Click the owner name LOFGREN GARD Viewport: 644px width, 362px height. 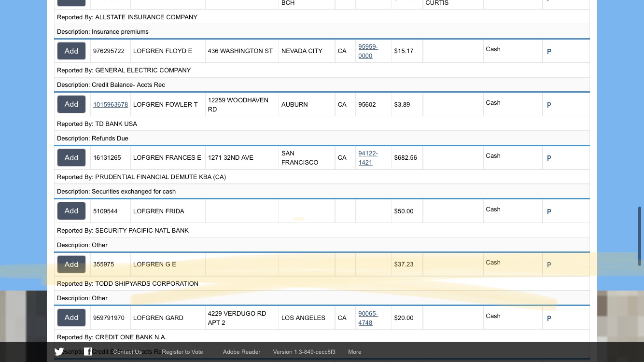coord(158,318)
